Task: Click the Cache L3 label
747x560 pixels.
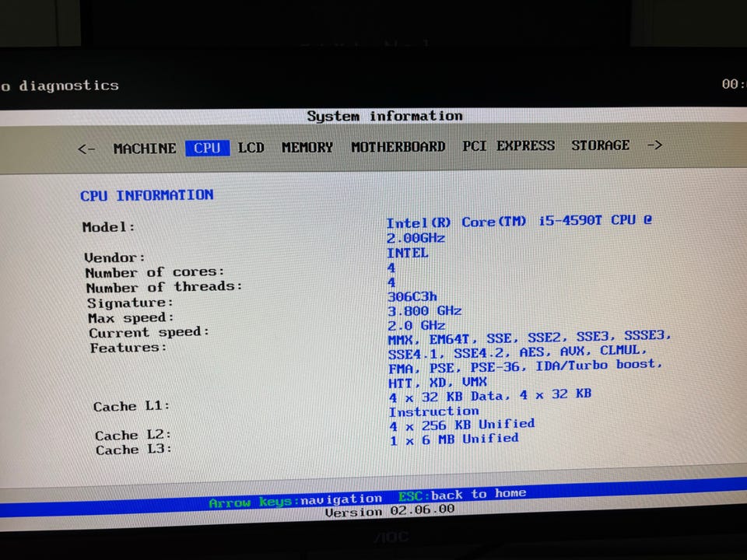Action: tap(134, 450)
